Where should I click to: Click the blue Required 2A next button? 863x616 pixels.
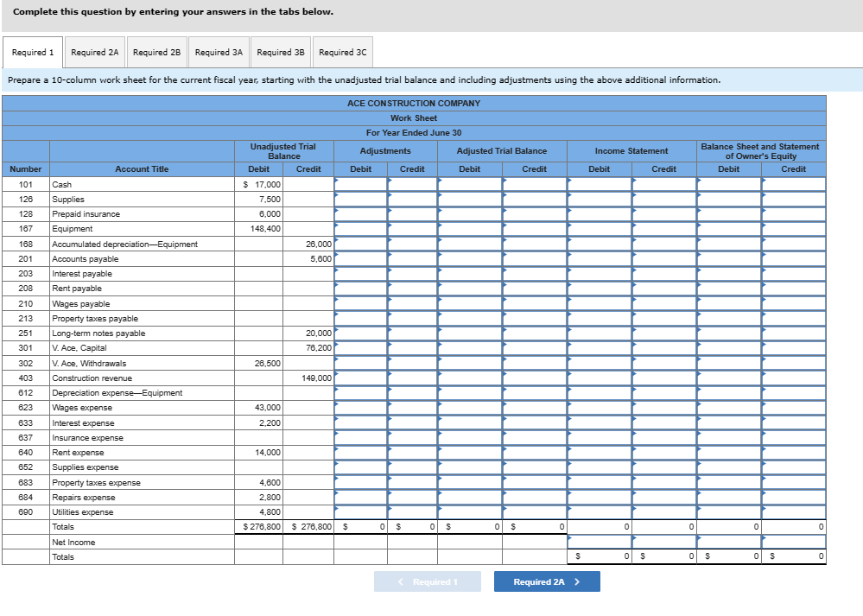(547, 581)
